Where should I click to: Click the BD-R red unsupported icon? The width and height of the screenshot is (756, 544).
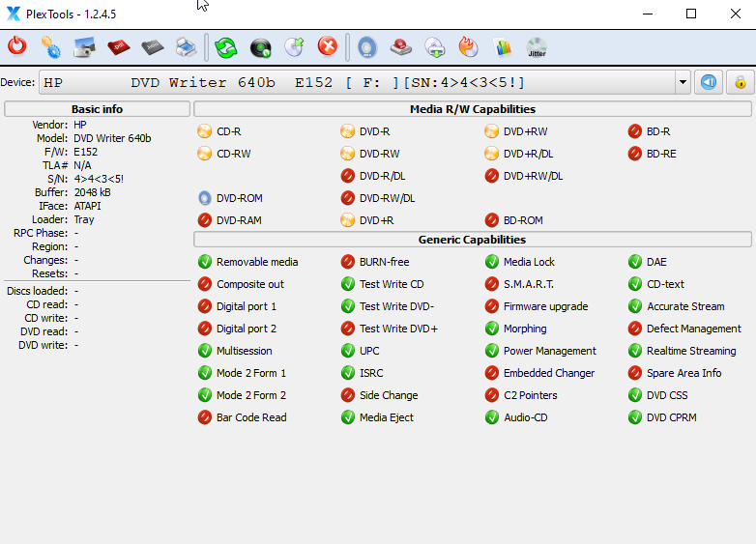635,131
